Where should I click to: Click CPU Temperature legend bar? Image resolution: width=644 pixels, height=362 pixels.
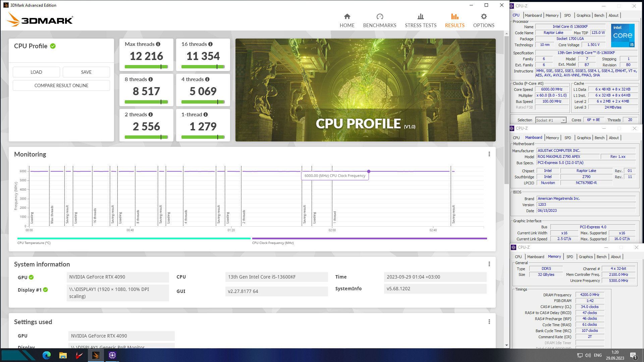coord(134,238)
